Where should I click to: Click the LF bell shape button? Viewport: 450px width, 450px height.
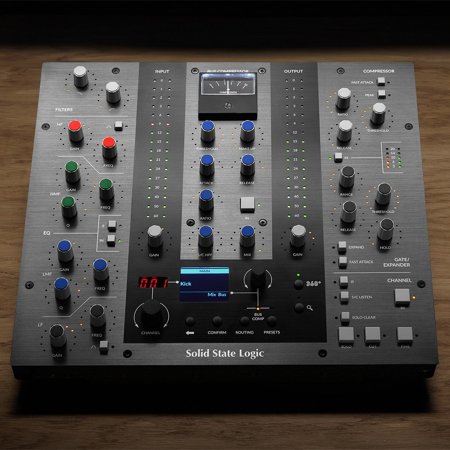[104, 347]
